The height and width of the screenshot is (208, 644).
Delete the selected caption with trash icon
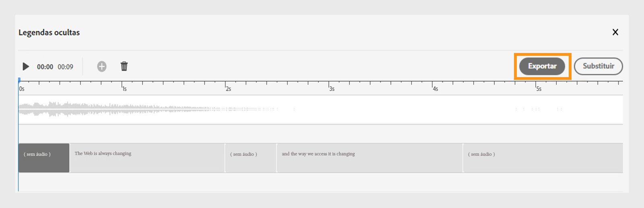pos(124,66)
